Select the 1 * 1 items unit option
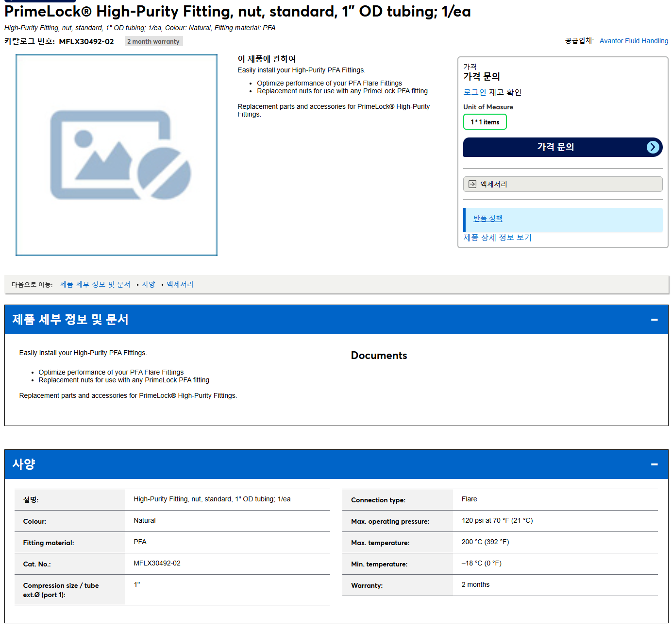Image resolution: width=672 pixels, height=633 pixels. pos(485,122)
